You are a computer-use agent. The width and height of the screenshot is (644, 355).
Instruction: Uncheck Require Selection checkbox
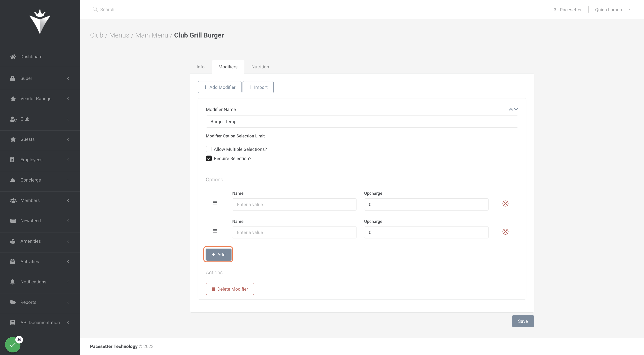tap(209, 158)
